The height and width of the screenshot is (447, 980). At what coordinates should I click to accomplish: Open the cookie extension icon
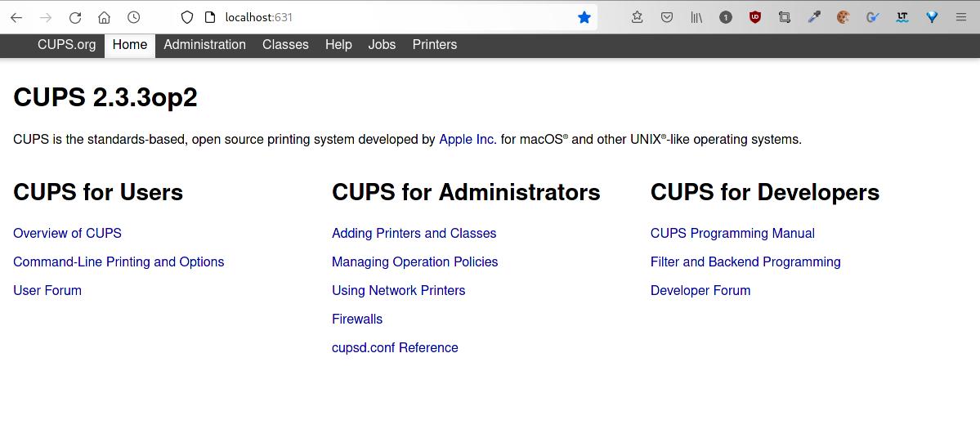[x=844, y=17]
